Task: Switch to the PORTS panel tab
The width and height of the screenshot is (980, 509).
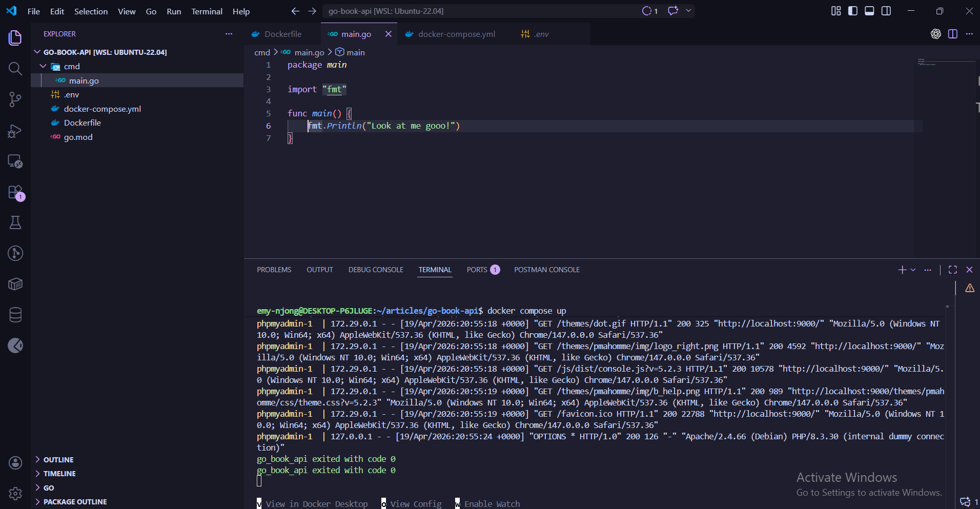Action: click(x=477, y=270)
